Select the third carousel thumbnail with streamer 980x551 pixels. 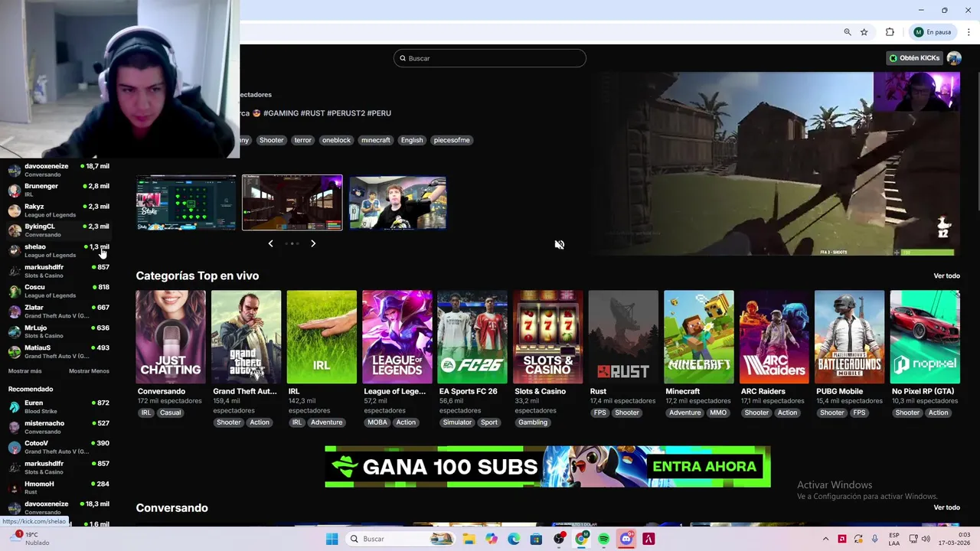tap(397, 203)
